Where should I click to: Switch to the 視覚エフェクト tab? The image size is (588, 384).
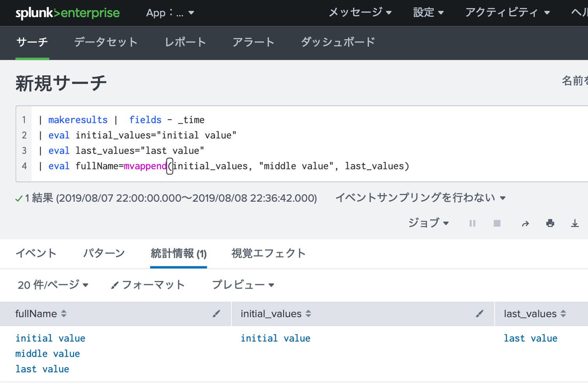[x=269, y=254]
